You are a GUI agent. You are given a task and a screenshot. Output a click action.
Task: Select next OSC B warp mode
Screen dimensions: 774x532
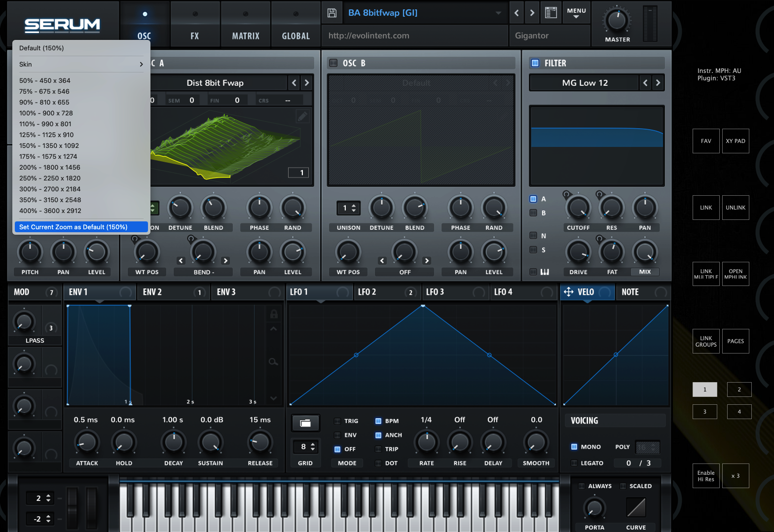click(x=427, y=261)
